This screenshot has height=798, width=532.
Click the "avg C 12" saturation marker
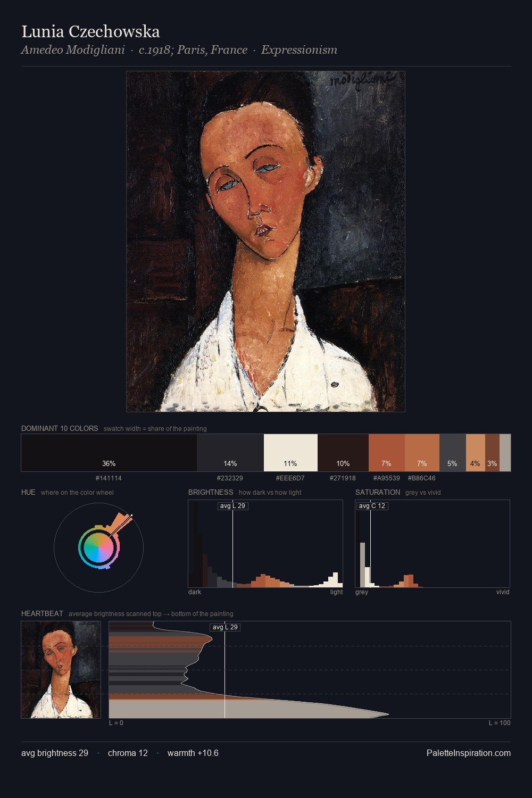tap(372, 506)
